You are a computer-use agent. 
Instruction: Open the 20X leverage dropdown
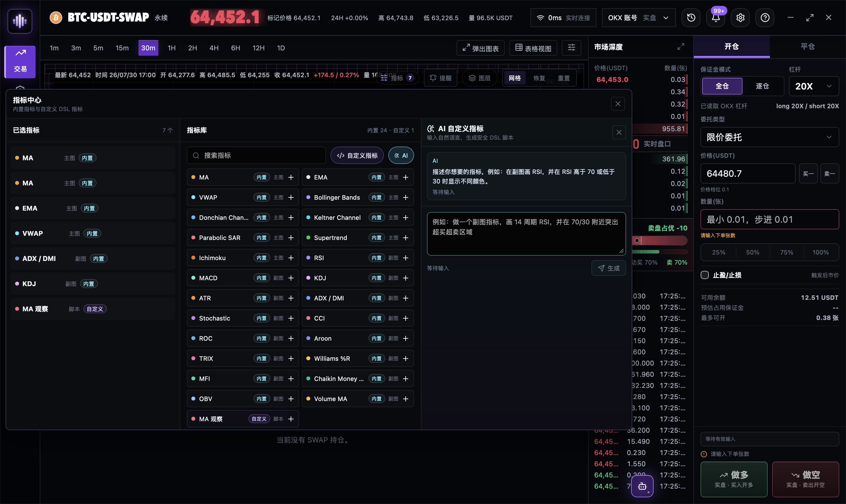tap(814, 86)
